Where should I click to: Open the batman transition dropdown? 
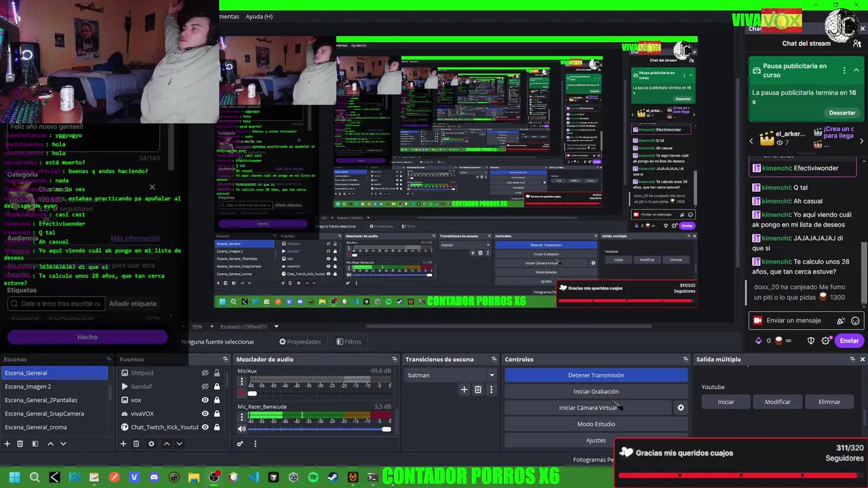[450, 375]
